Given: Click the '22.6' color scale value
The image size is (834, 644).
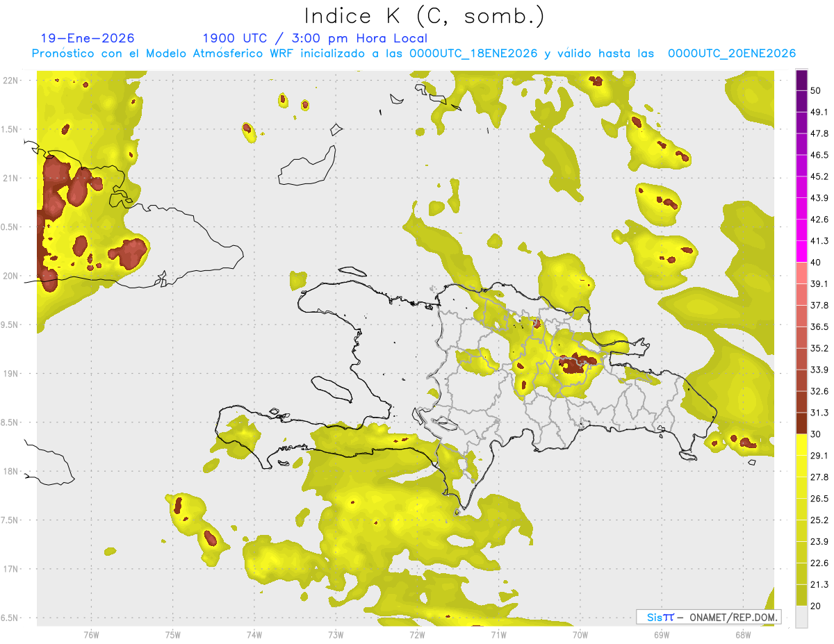Looking at the screenshot, I should pyautogui.click(x=820, y=563).
